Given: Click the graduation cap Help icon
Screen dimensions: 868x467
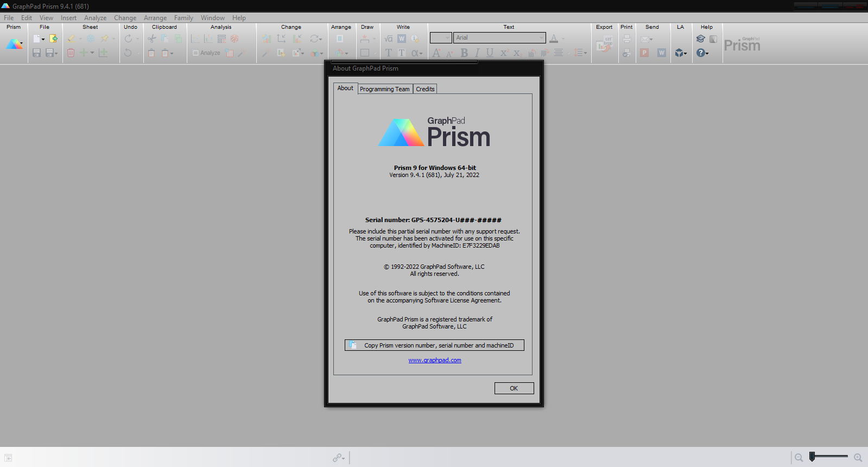Looking at the screenshot, I should pyautogui.click(x=701, y=39).
